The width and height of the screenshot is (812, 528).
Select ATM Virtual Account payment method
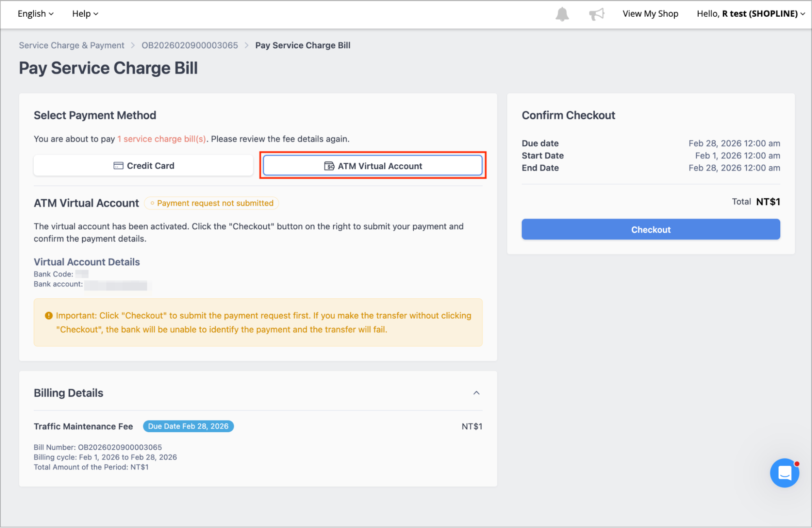tap(372, 166)
